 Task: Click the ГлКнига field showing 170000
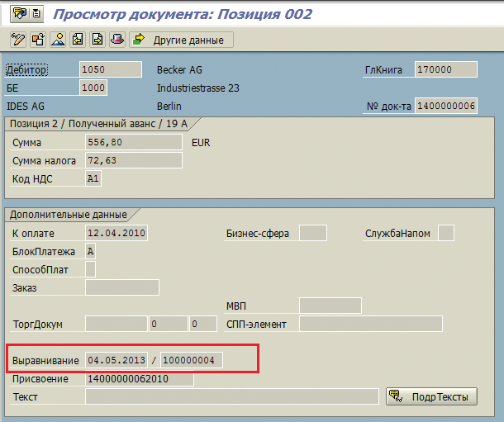(445, 70)
